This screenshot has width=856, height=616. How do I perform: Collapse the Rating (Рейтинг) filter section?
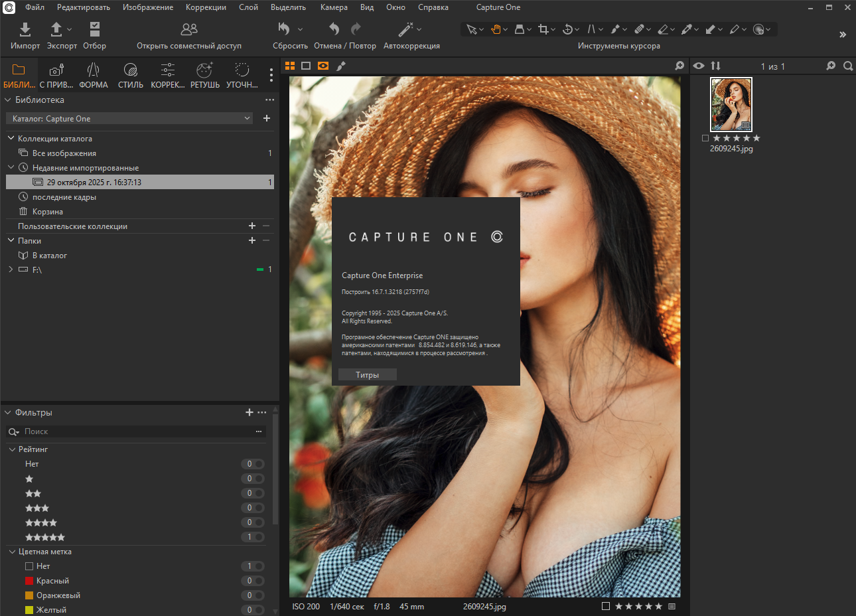click(x=12, y=449)
